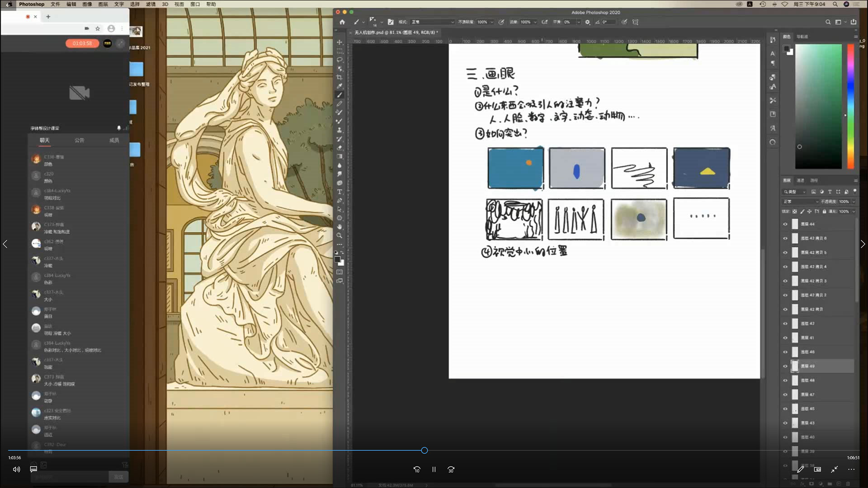This screenshot has height=488, width=868.
Task: Open the 滤镜 menu
Action: (x=151, y=4)
